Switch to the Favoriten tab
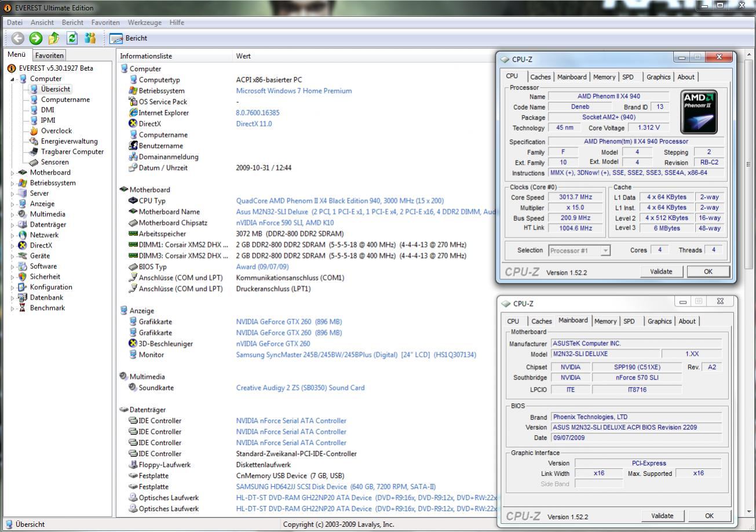This screenshot has width=756, height=532. pyautogui.click(x=49, y=56)
